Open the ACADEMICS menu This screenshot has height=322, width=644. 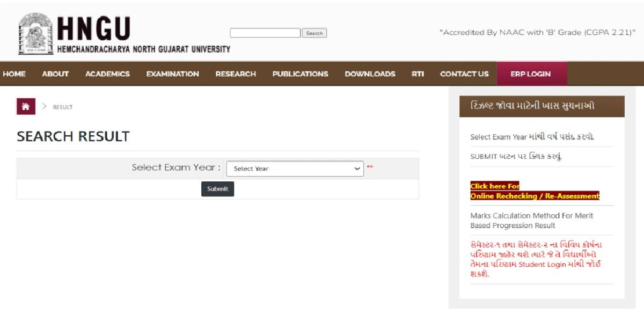point(107,74)
